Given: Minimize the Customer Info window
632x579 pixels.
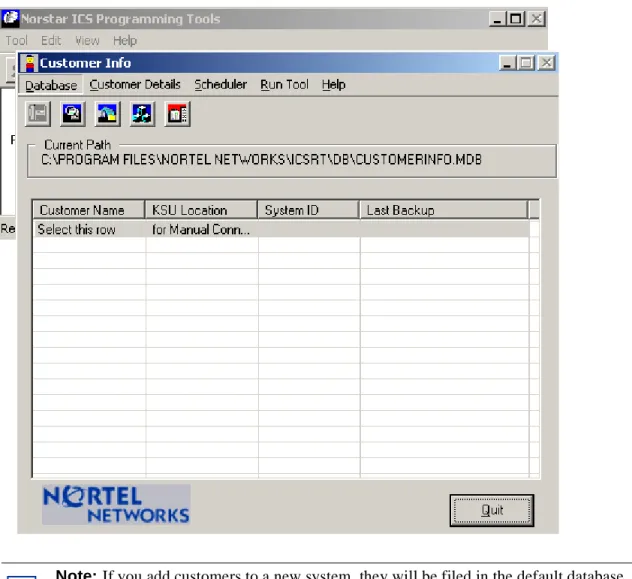Looking at the screenshot, I should tap(507, 63).
